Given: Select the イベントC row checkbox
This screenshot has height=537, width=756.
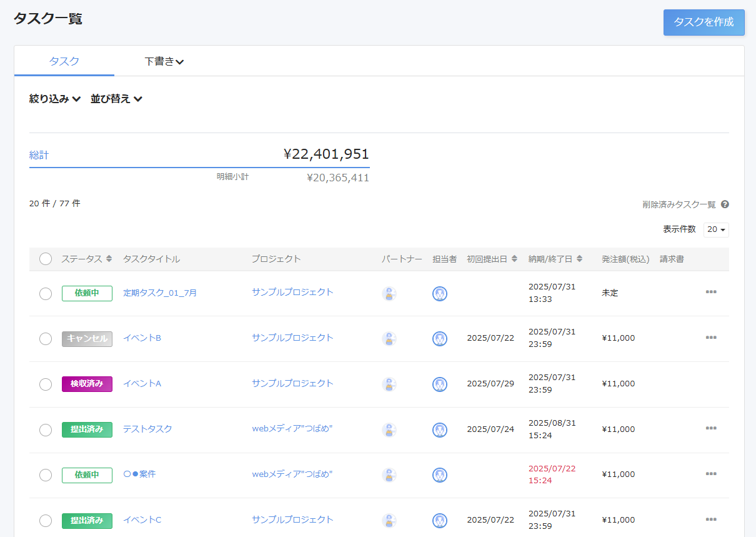Looking at the screenshot, I should coord(46,521).
